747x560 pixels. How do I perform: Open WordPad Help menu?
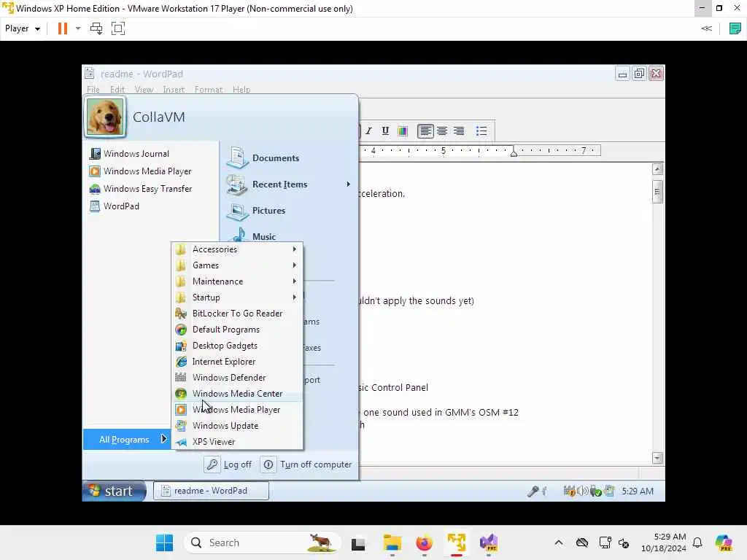click(x=241, y=90)
